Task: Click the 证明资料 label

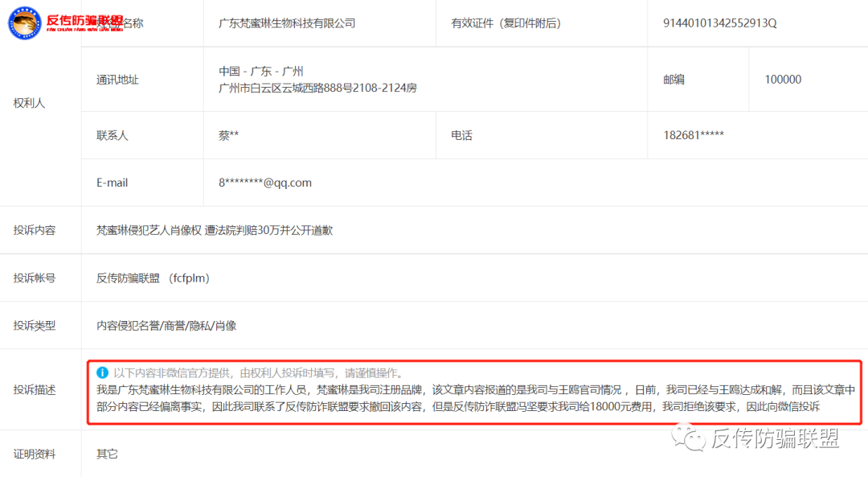Action: coord(35,454)
